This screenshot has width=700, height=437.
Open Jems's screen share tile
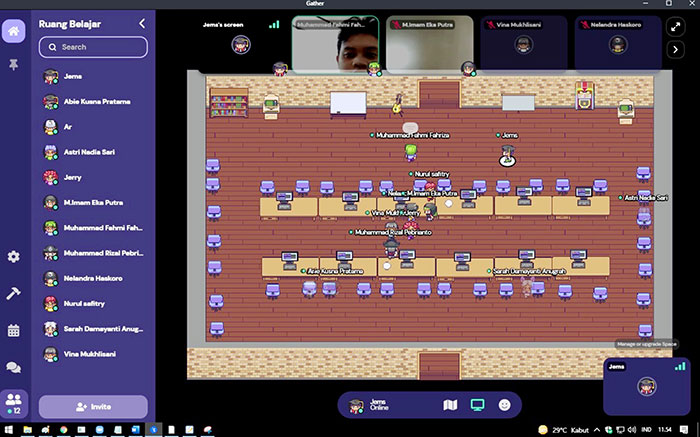pos(241,43)
